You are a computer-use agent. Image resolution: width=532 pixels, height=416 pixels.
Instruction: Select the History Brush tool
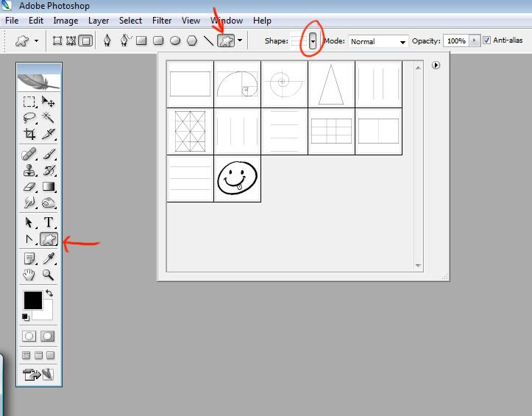point(48,171)
